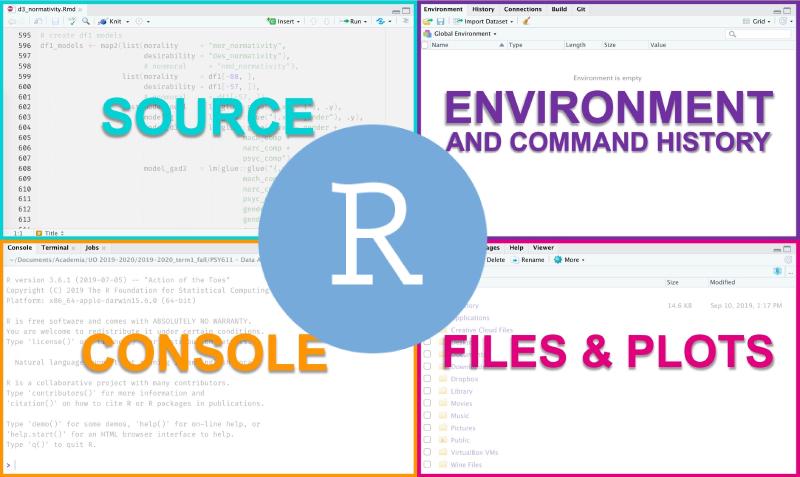The width and height of the screenshot is (800, 477).
Task: Click the Environment pane search field
Action: [x=758, y=34]
